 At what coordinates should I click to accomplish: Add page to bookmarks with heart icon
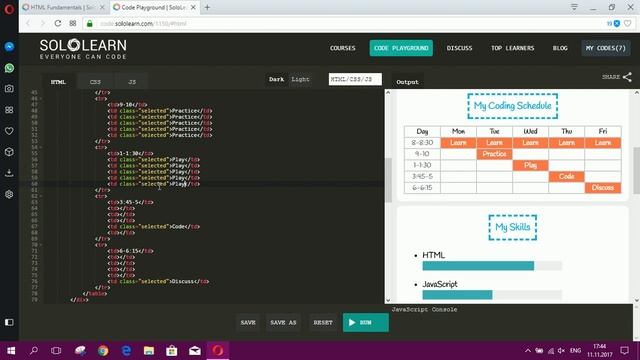click(x=628, y=24)
